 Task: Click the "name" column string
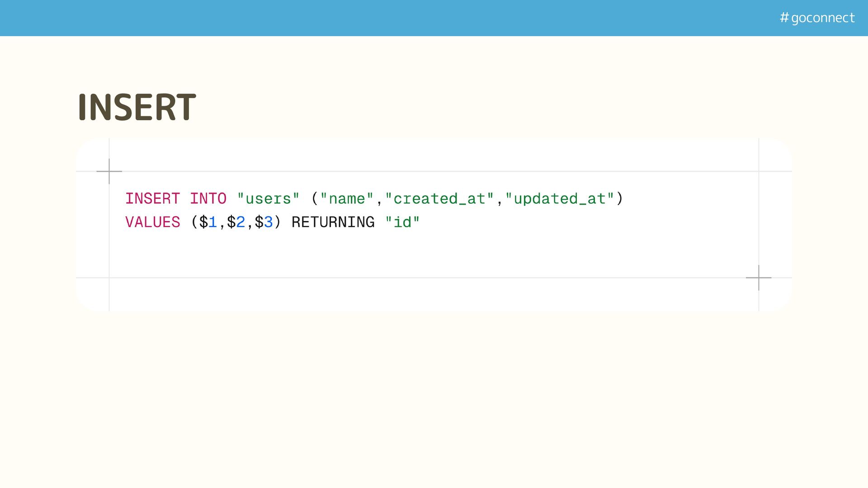click(347, 199)
